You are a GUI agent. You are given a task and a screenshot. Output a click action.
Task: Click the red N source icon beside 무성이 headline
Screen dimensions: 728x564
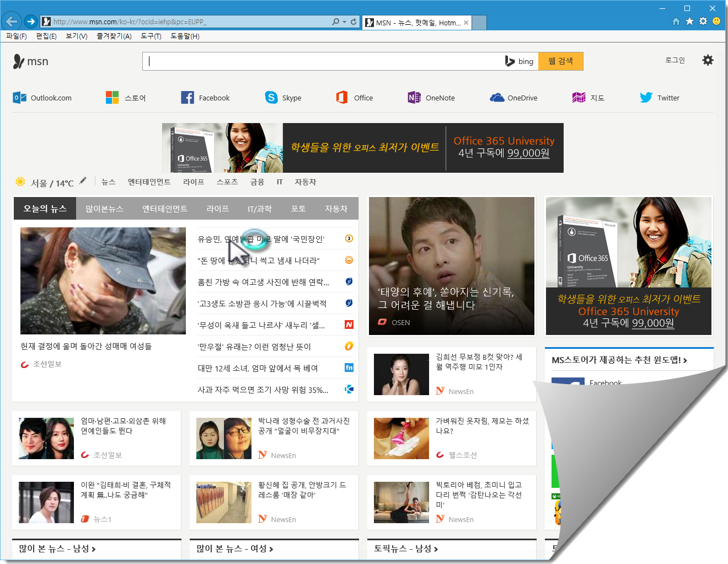(349, 324)
